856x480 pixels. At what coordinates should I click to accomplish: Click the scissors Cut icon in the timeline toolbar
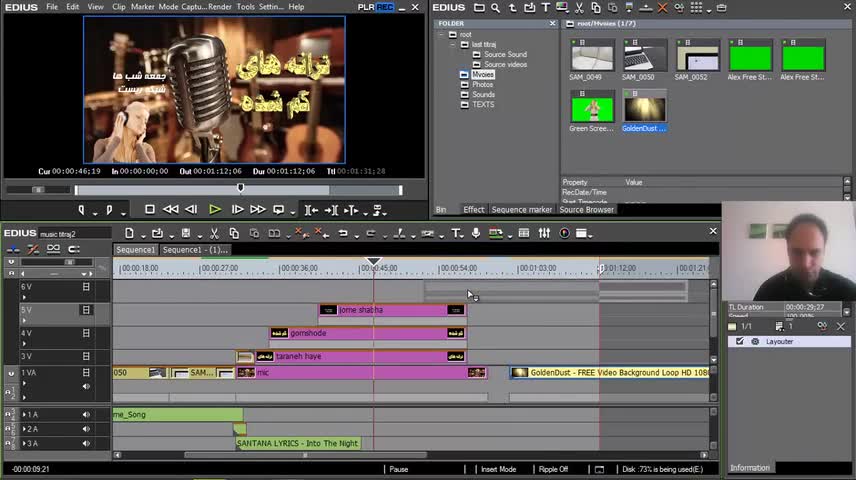[213, 234]
